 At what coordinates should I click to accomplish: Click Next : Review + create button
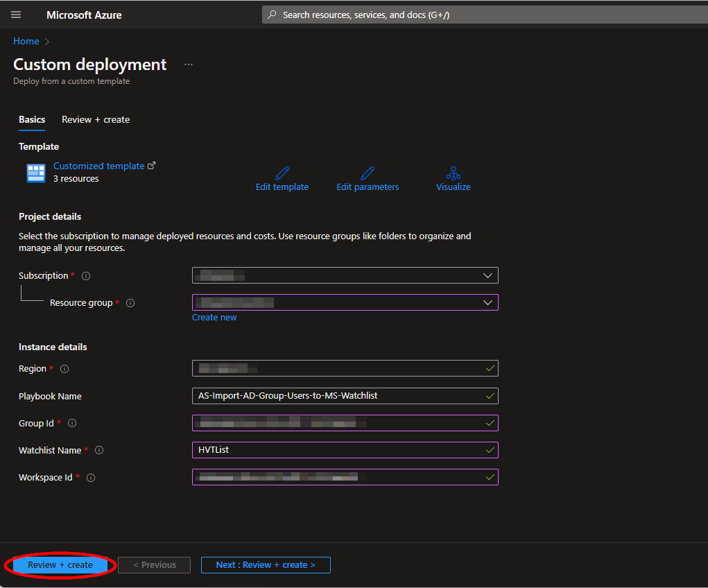coord(266,565)
